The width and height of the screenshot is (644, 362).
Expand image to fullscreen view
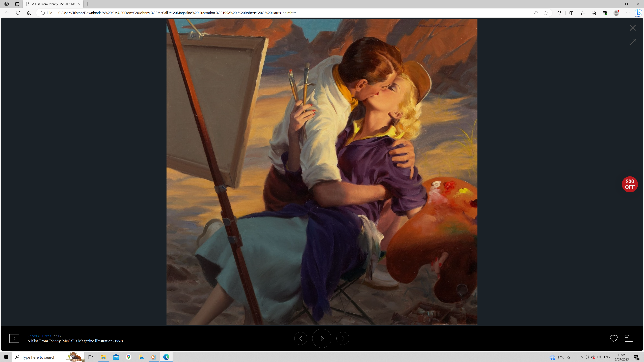tap(633, 42)
